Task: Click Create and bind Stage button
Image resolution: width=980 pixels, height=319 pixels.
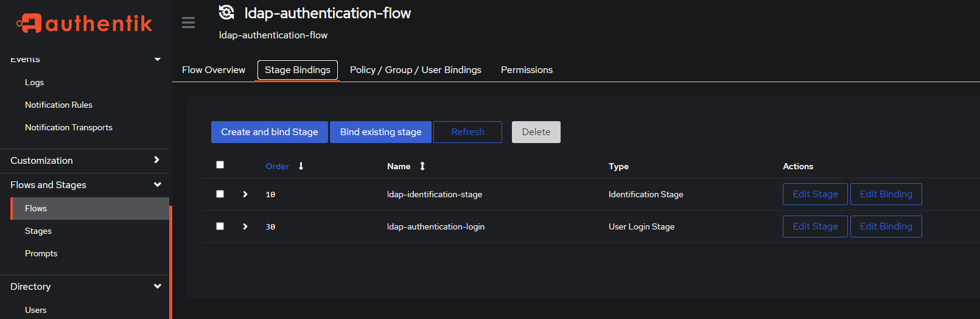Action: coord(269,132)
